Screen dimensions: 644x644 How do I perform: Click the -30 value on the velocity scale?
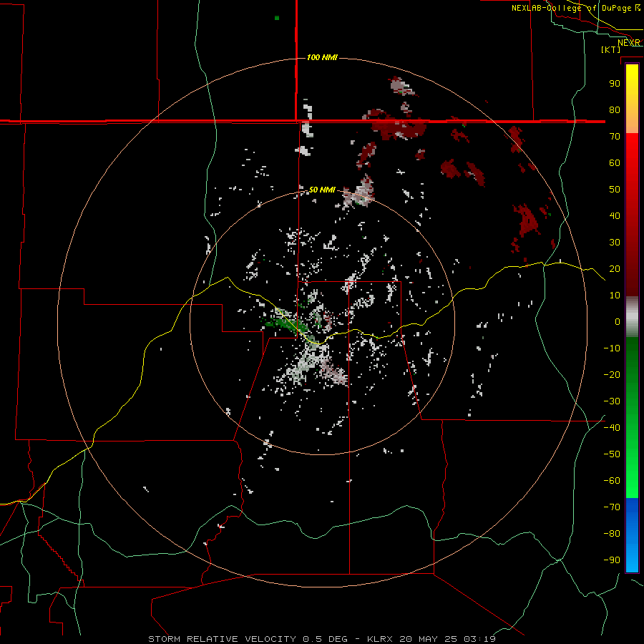[612, 401]
